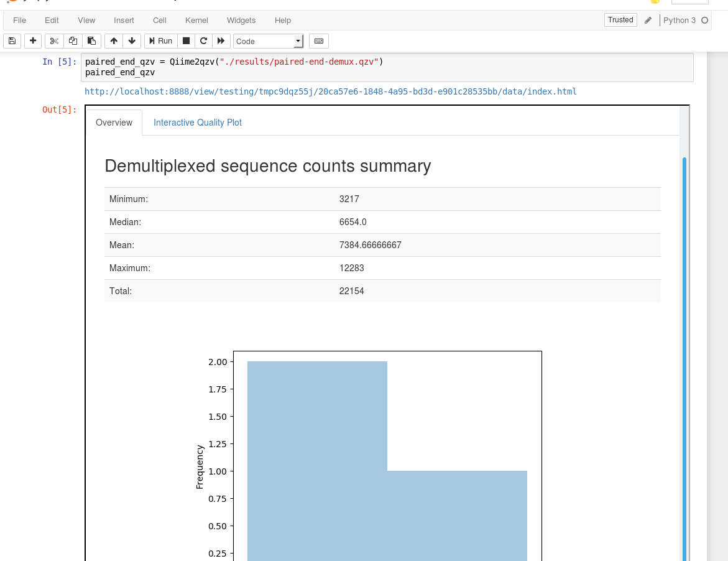Viewport: 728px width, 561px height.
Task: Open the File menu
Action: click(19, 20)
